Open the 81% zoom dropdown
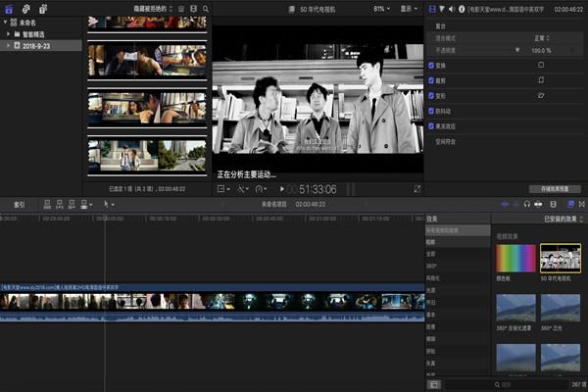 [382, 9]
